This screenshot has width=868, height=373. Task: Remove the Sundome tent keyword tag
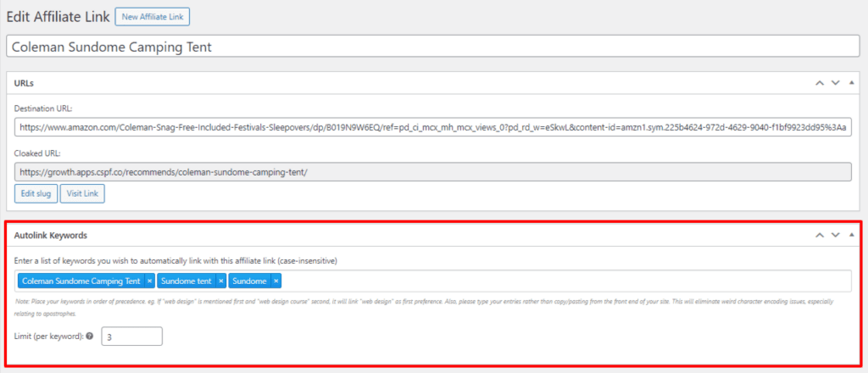click(221, 281)
